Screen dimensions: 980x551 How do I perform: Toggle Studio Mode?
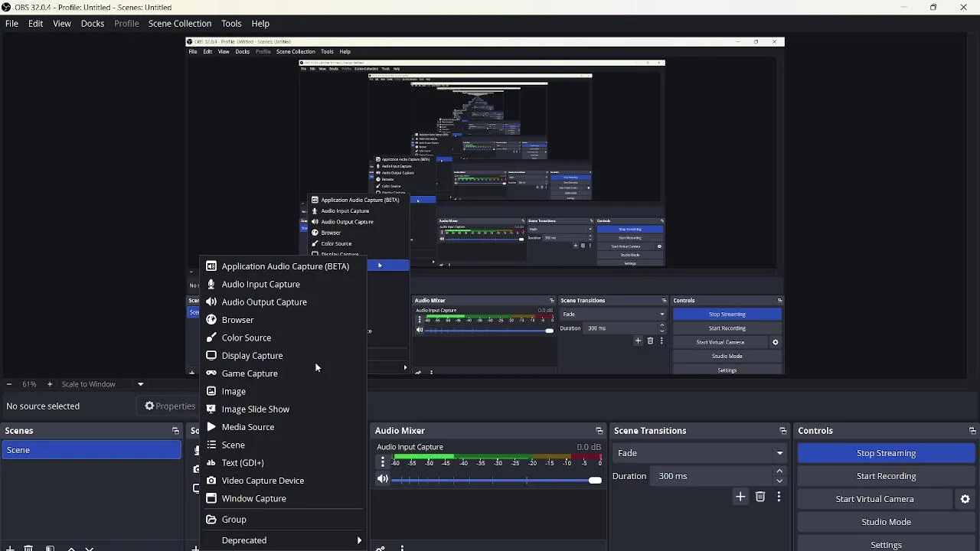[x=886, y=522]
